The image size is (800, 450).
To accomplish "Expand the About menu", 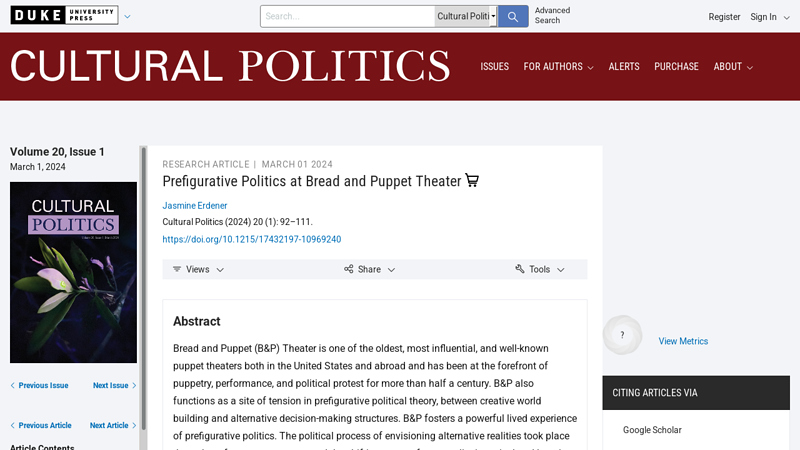I will tap(733, 67).
